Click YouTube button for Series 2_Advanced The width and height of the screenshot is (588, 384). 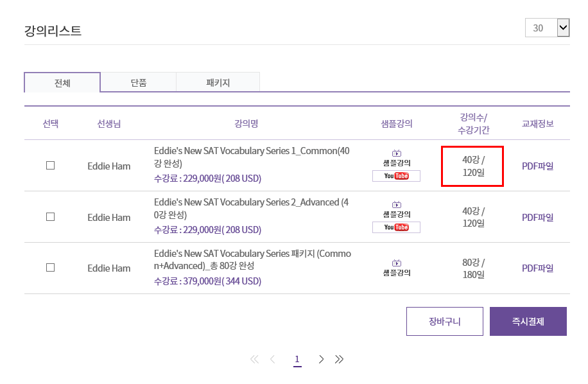tap(396, 227)
